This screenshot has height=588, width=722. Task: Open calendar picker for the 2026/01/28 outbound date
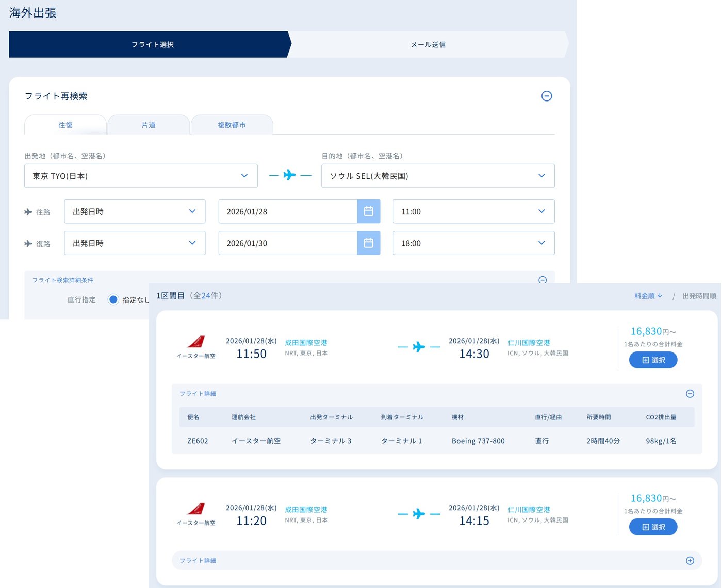tap(368, 211)
